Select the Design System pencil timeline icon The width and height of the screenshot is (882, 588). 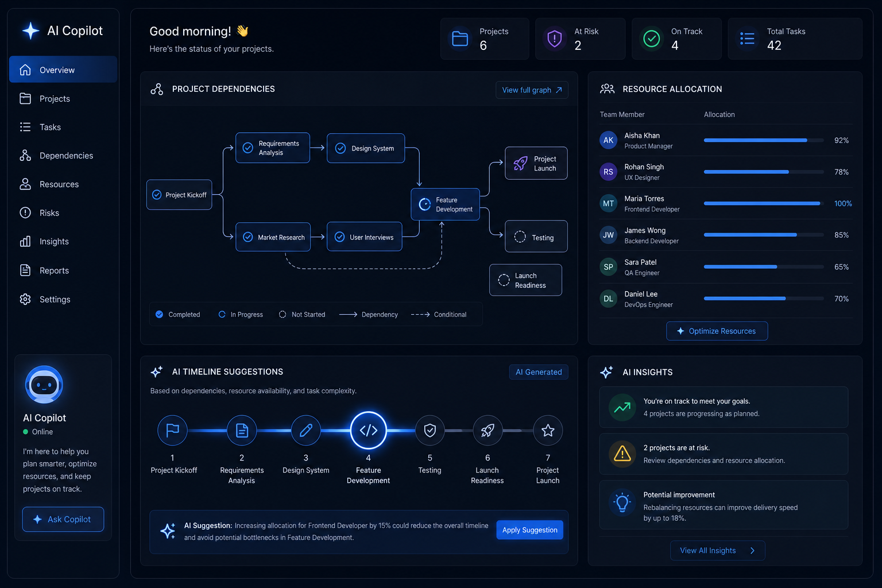[x=306, y=430]
